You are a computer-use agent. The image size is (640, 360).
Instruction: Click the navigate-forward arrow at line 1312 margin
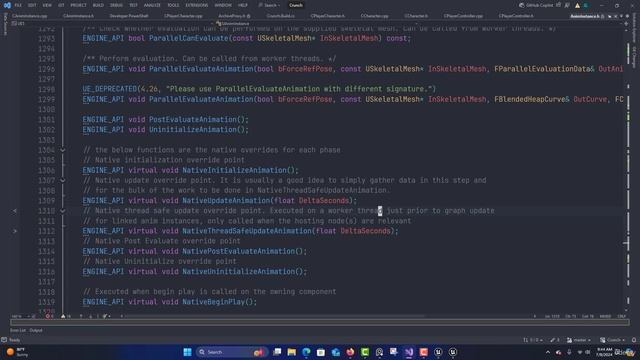[15, 231]
